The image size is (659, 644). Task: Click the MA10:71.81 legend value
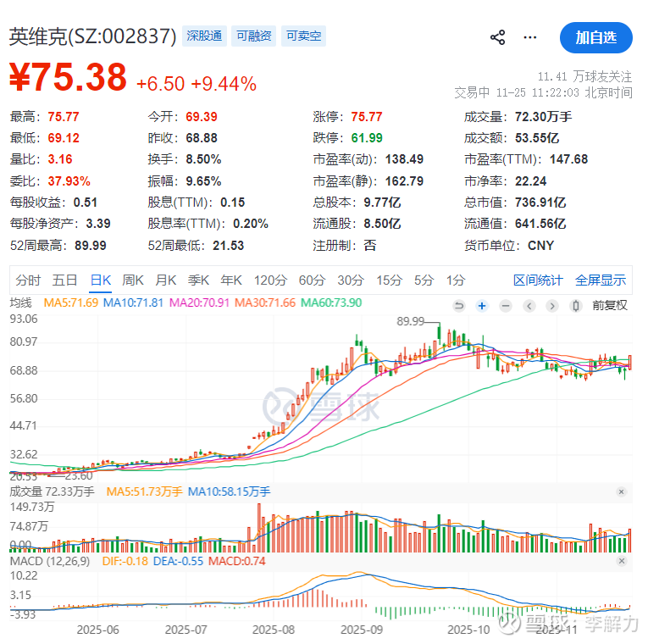click(133, 303)
